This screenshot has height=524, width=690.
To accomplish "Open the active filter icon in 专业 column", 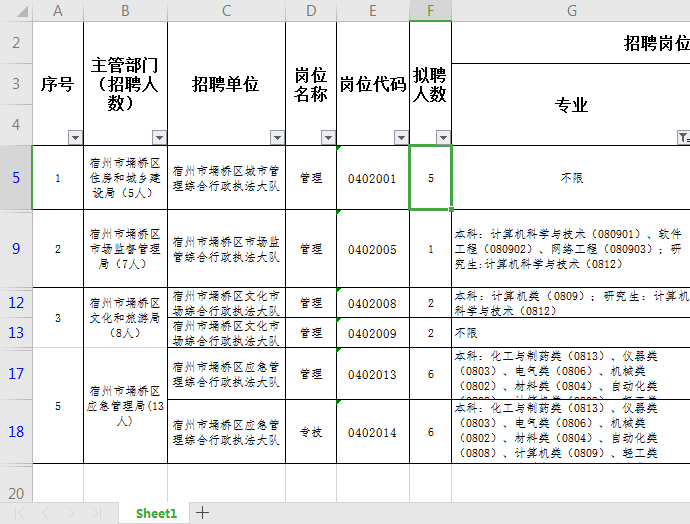I will [x=683, y=137].
